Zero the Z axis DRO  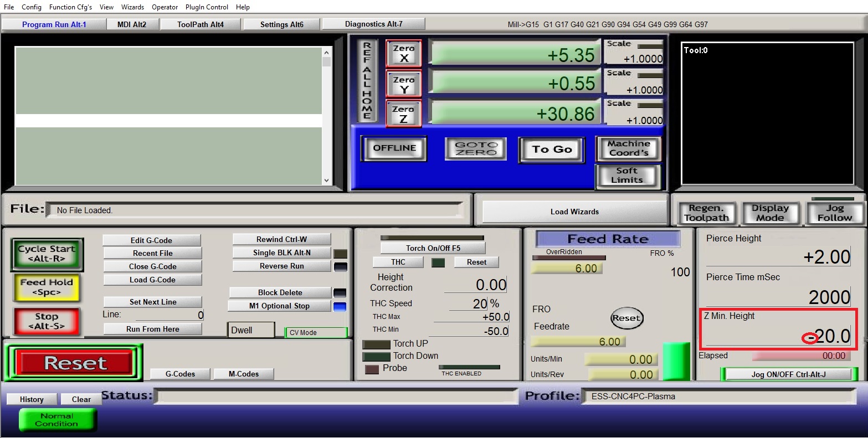point(403,114)
